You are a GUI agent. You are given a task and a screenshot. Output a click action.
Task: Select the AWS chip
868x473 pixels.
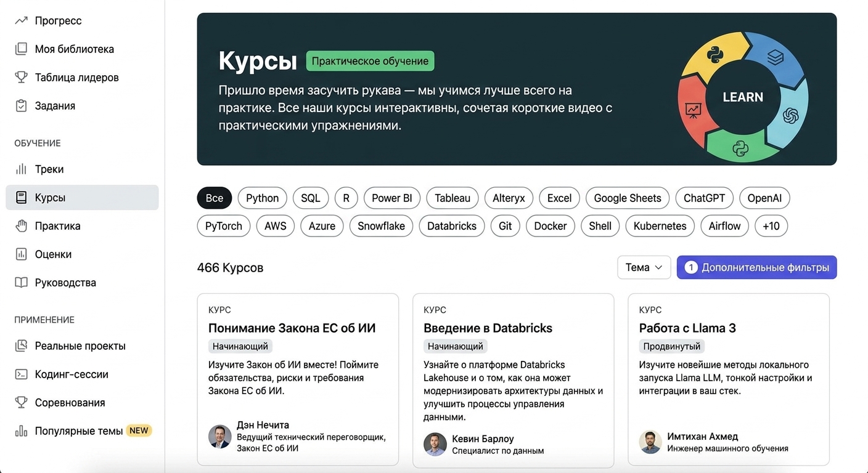tap(276, 225)
